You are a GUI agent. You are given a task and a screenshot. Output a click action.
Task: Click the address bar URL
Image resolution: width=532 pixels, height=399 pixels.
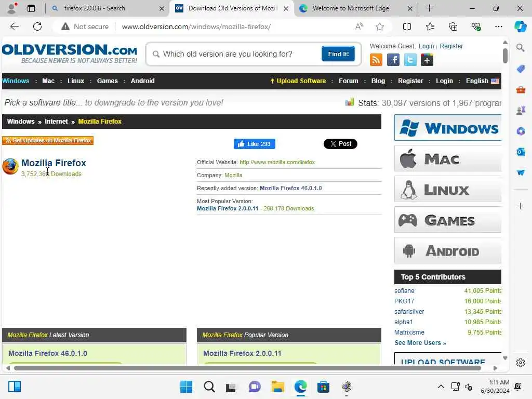pos(196,26)
